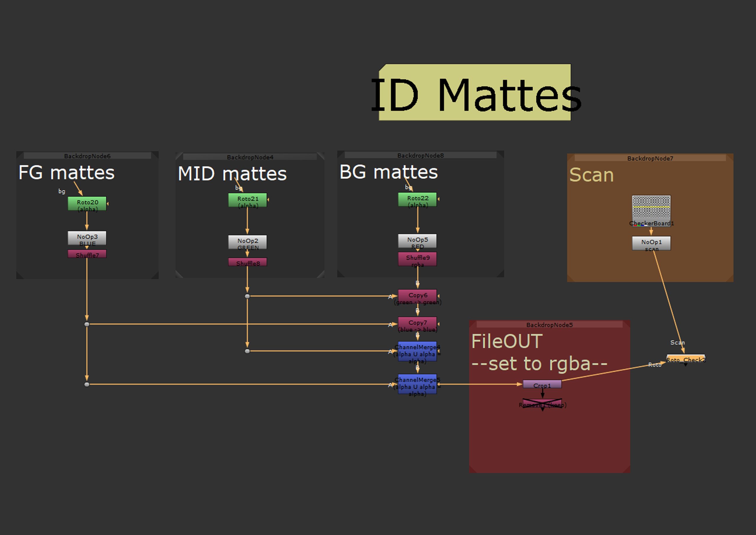The height and width of the screenshot is (535, 756).
Task: Click the NoOp3 BLUE node
Action: coord(87,238)
